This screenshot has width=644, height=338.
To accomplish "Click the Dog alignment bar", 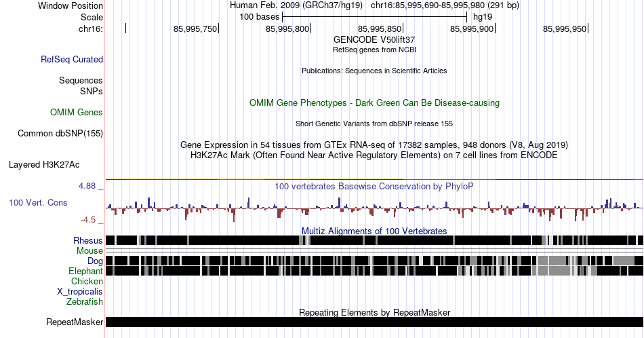I will [375, 261].
